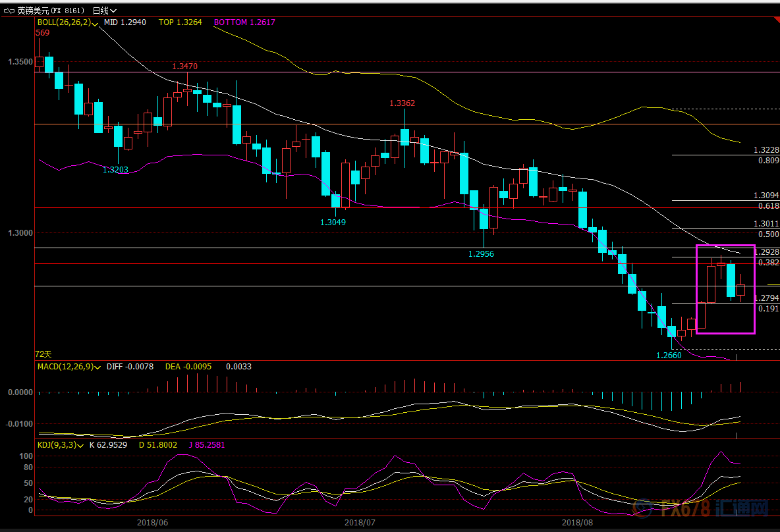The height and width of the screenshot is (532, 780).
Task: Click the 1.2794 Fibonacci level label
Action: click(767, 298)
